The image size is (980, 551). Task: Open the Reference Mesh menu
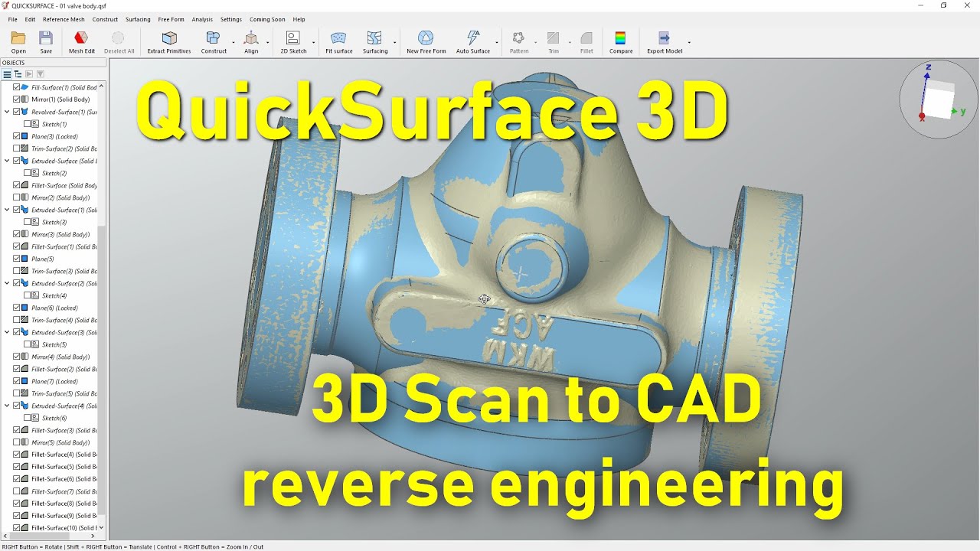click(x=64, y=19)
